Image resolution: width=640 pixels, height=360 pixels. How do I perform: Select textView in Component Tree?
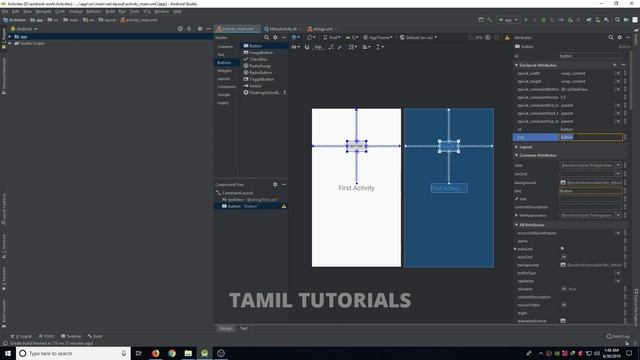[250, 200]
